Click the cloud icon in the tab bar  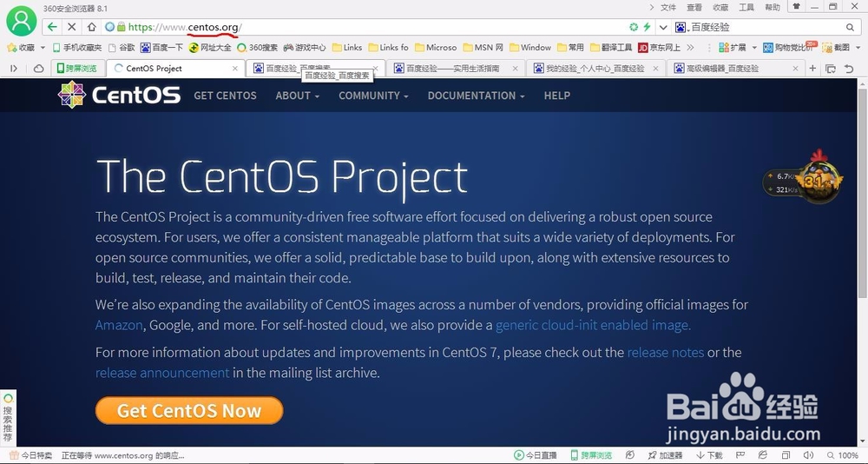(39, 68)
